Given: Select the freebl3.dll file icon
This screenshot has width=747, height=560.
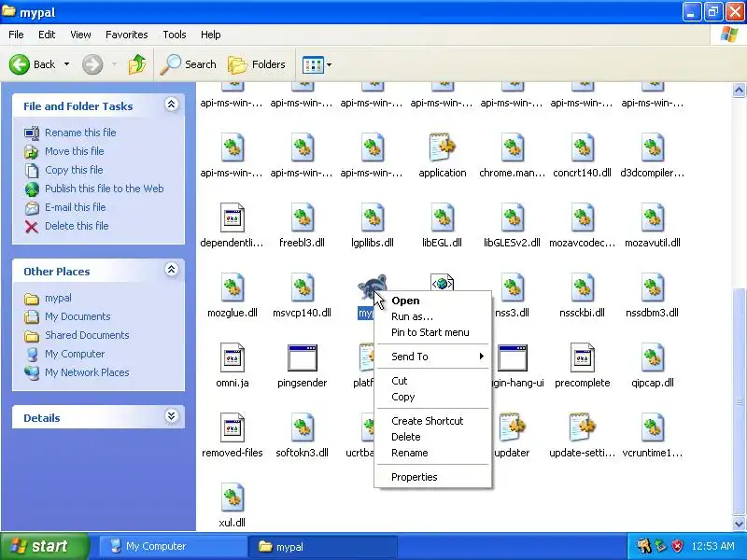Looking at the screenshot, I should (302, 218).
